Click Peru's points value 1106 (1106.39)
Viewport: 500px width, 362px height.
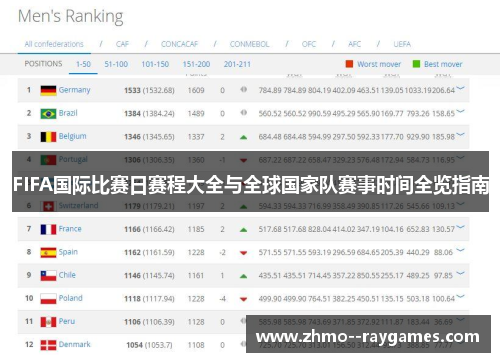click(149, 322)
